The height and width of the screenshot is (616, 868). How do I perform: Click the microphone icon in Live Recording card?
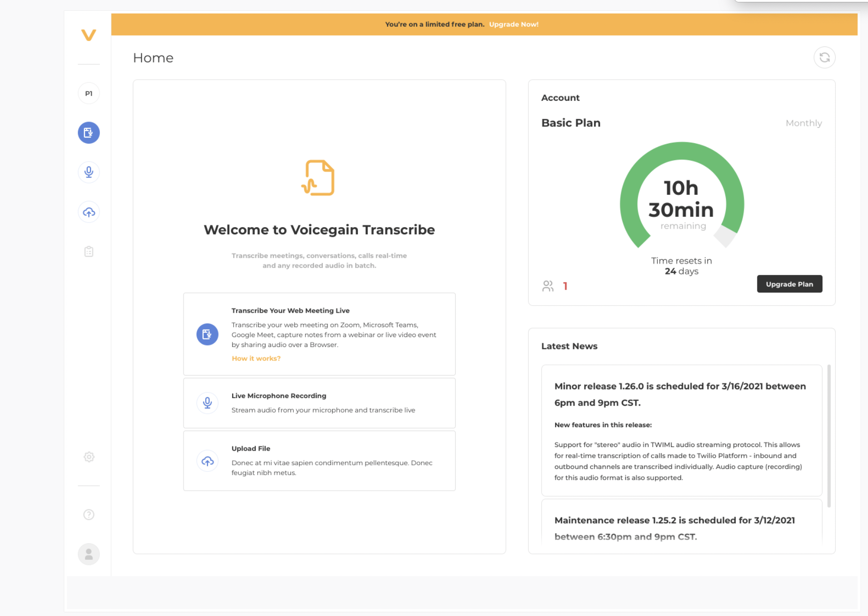coord(207,403)
